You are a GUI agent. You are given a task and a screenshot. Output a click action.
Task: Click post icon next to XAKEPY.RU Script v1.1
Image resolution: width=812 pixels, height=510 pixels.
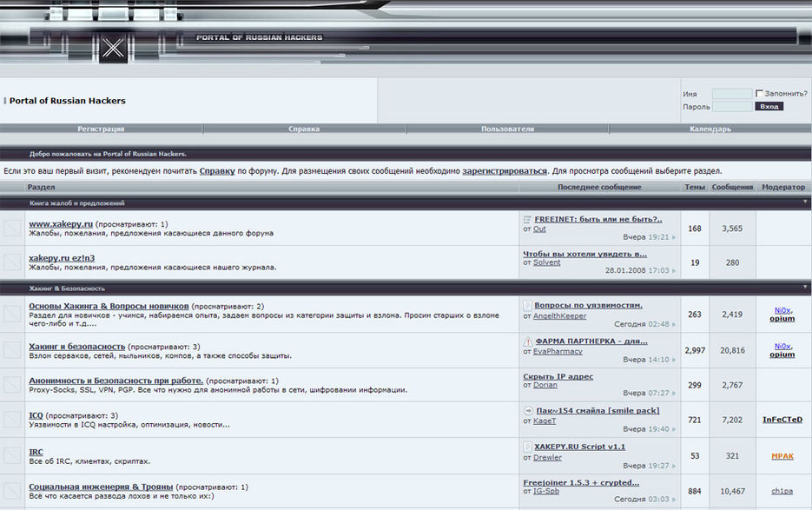coord(527,447)
